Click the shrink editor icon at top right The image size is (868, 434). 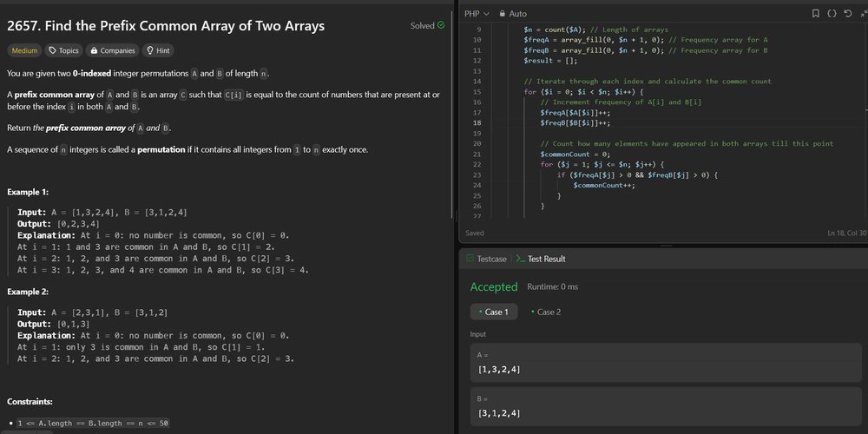[x=864, y=13]
